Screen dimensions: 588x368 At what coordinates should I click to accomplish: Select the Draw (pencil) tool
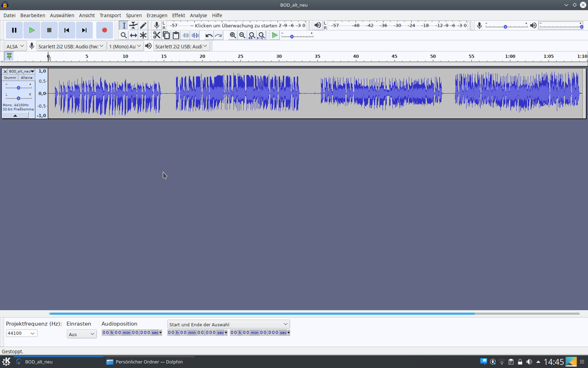tap(143, 25)
